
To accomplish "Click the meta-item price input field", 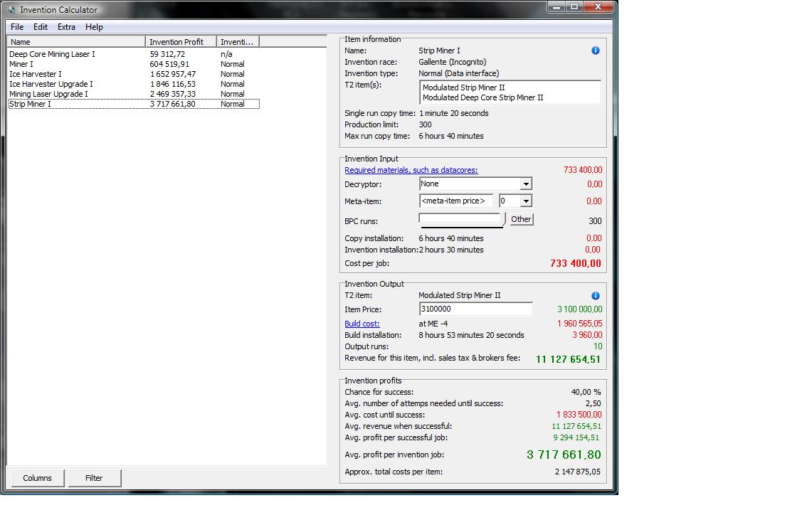I will pyautogui.click(x=455, y=201).
